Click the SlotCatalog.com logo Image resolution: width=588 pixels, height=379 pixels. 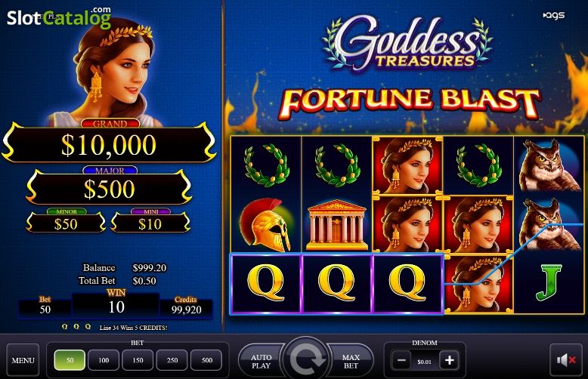59,17
